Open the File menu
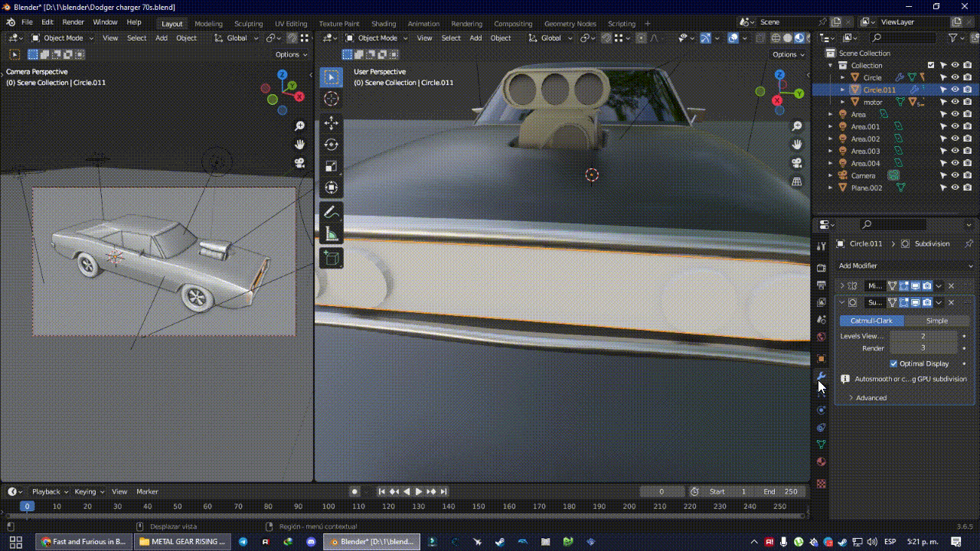 pos(27,22)
